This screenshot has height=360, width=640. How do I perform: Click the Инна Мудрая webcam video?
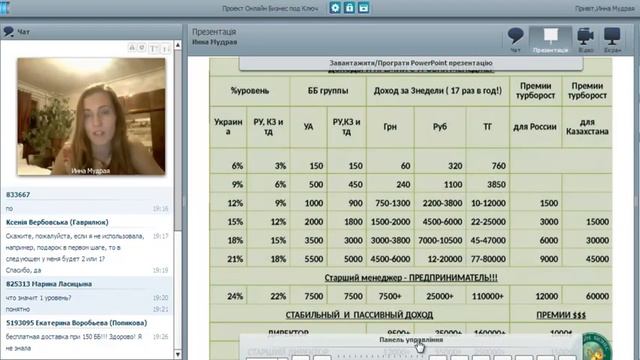[x=91, y=116]
